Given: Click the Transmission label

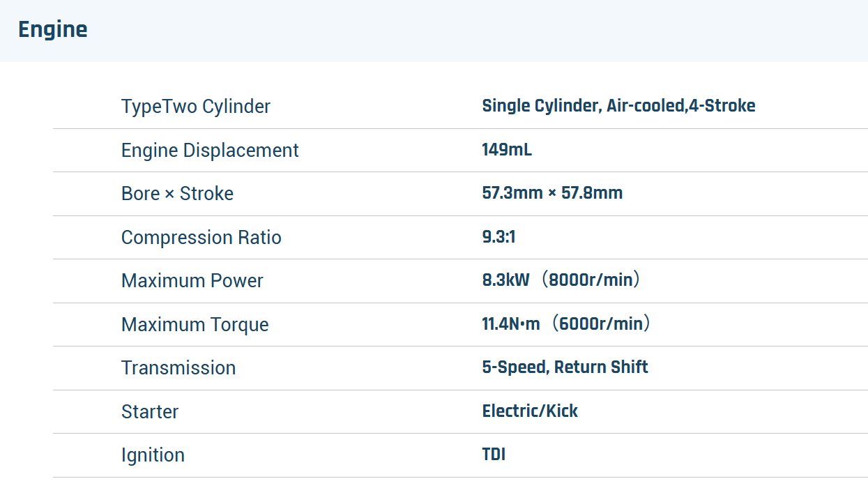Looking at the screenshot, I should pyautogui.click(x=178, y=368).
